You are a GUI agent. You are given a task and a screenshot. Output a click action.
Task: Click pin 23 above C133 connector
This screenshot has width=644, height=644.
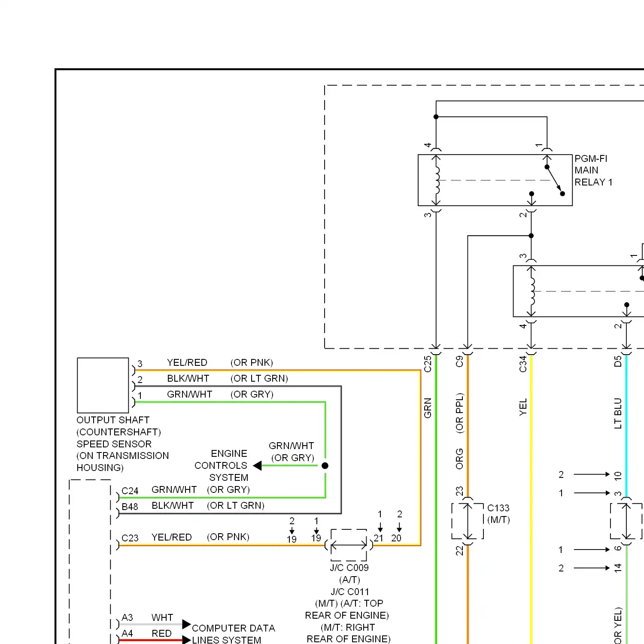(x=459, y=491)
